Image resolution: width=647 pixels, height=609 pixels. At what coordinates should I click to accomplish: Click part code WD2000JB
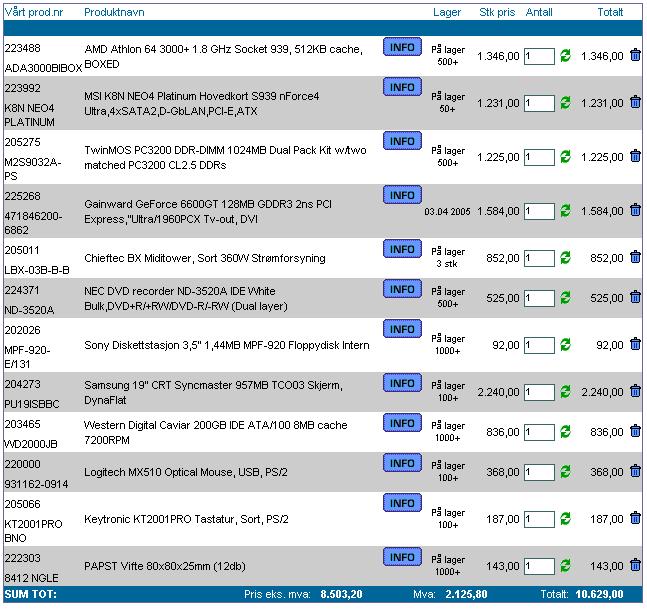click(x=31, y=444)
